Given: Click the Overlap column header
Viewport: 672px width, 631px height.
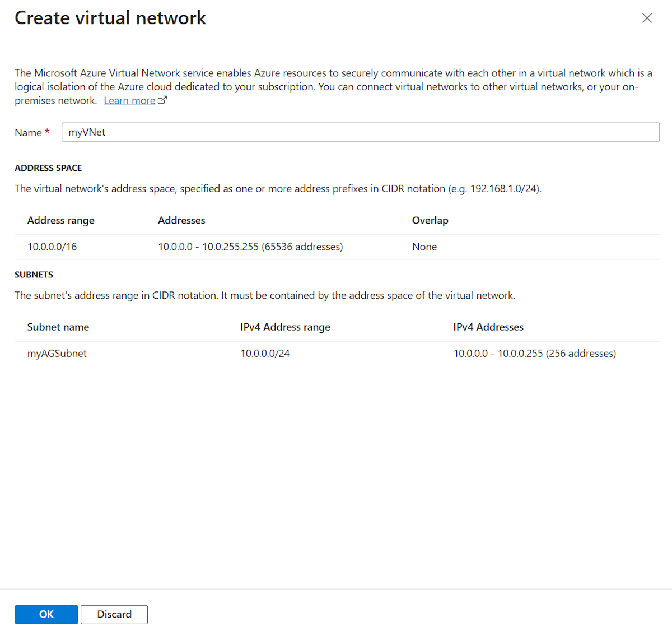Looking at the screenshot, I should (x=430, y=221).
